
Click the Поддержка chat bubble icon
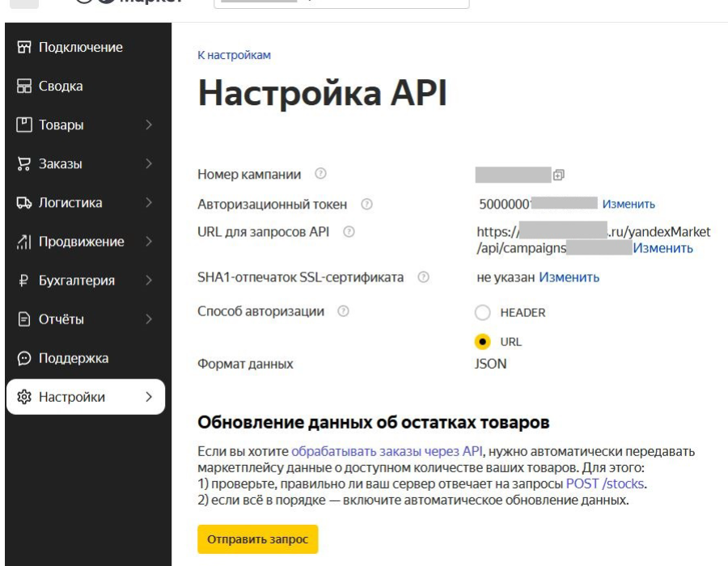coord(24,358)
